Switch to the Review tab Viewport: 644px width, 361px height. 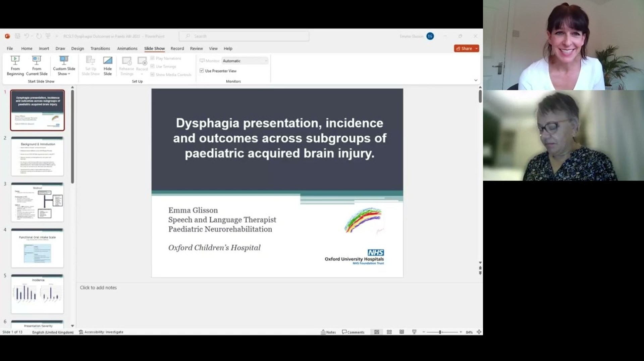click(196, 48)
